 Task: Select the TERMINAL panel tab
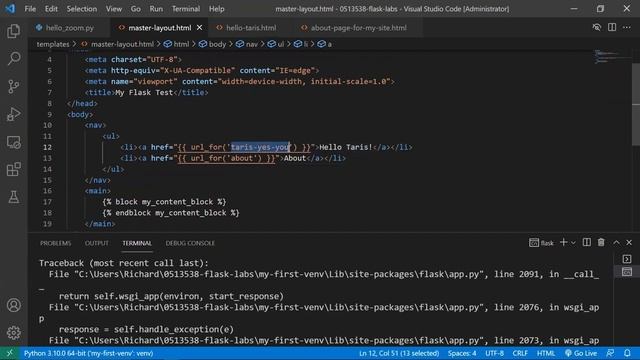click(137, 243)
